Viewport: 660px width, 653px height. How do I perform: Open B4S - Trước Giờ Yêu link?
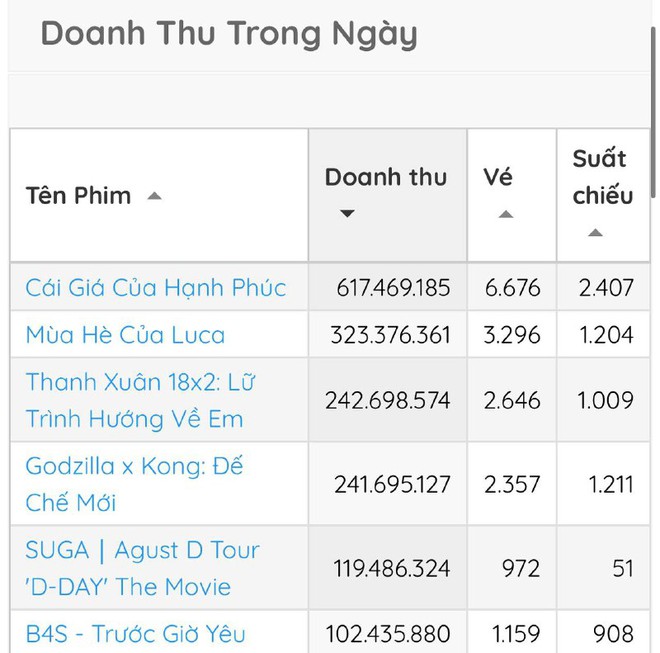pos(135,633)
